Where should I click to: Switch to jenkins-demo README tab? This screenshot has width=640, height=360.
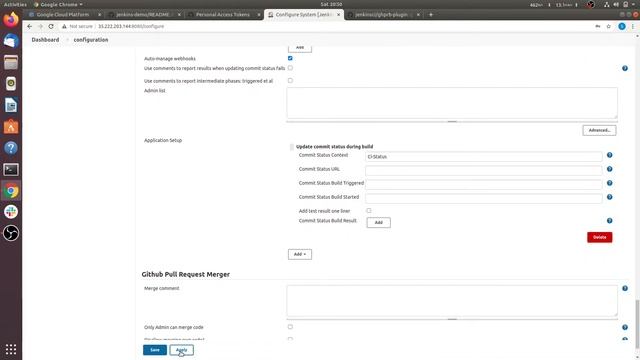coord(144,15)
